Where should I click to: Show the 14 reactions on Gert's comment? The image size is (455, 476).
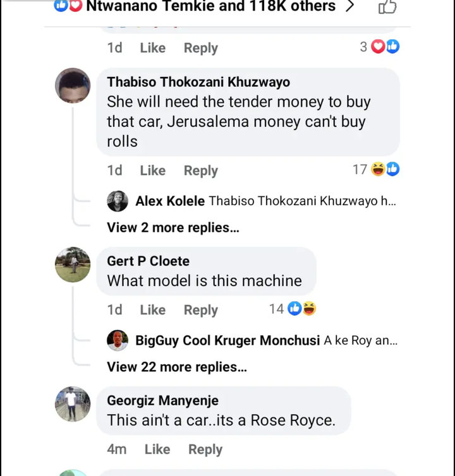(293, 309)
